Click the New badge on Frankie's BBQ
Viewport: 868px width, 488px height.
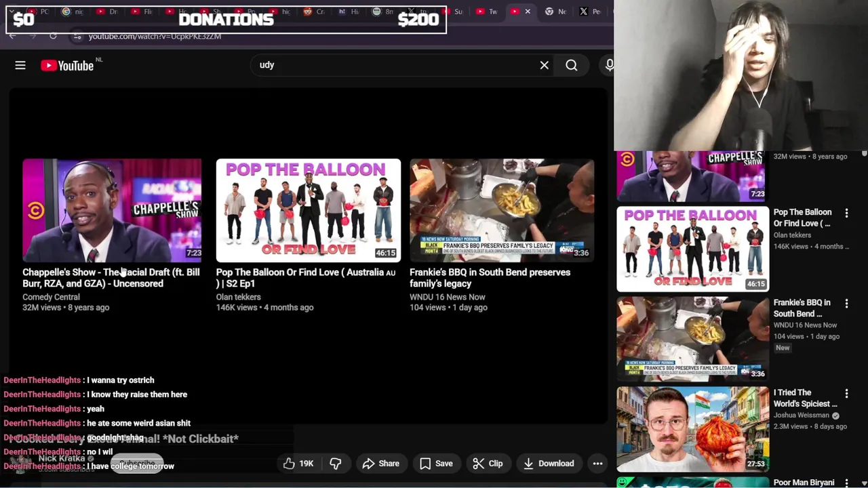[783, 348]
